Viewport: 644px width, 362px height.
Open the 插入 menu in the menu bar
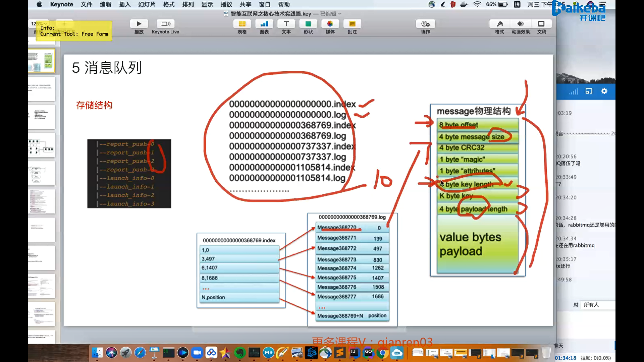[x=124, y=4]
